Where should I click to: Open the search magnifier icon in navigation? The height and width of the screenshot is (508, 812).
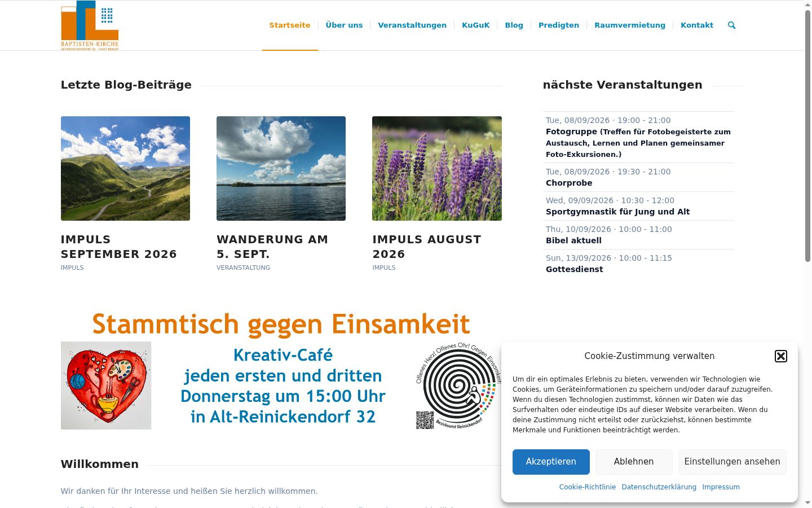pos(731,25)
